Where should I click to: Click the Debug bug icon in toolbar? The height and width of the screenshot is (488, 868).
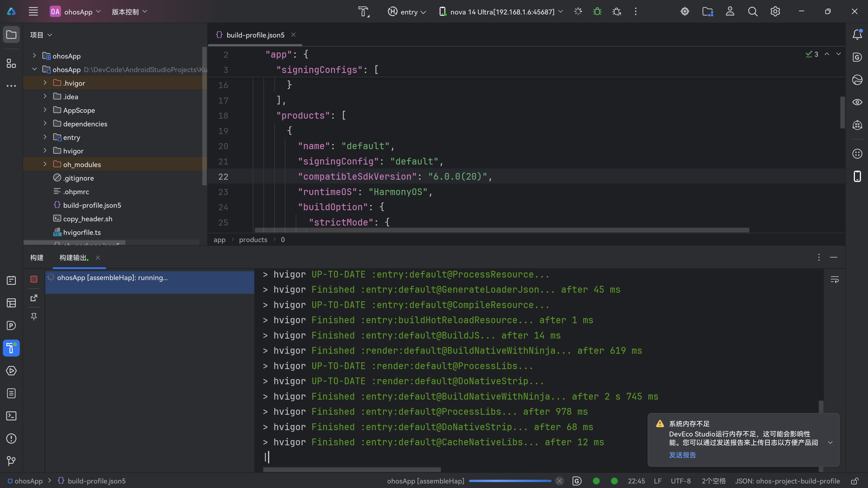pos(597,12)
